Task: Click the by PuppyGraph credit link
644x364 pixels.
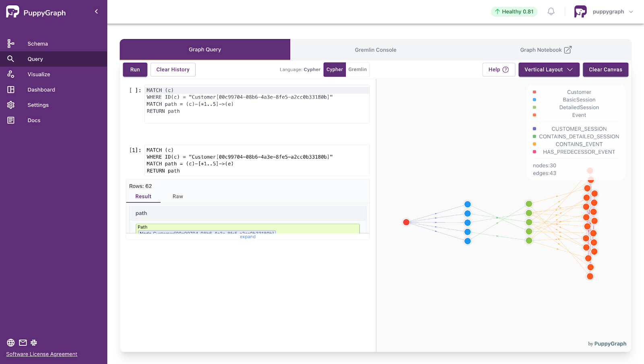Action: 607,343
